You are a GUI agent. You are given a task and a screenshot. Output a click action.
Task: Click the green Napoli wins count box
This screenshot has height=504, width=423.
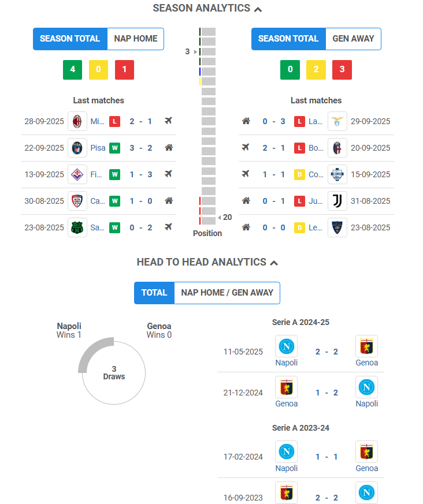click(72, 70)
